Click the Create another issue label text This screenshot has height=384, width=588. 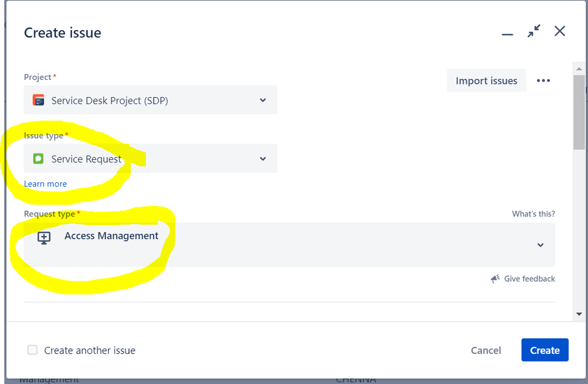(89, 350)
